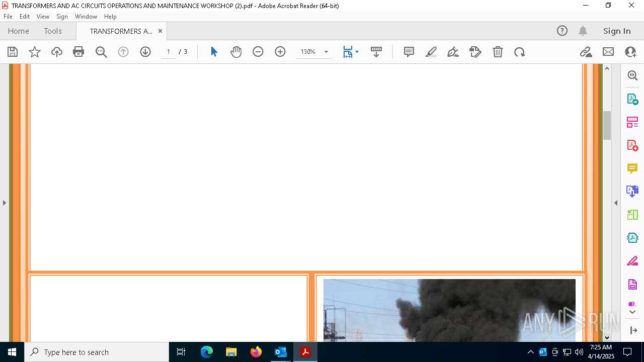Click the Windows search box
Viewport: 644px width, 362px height.
coord(97,352)
